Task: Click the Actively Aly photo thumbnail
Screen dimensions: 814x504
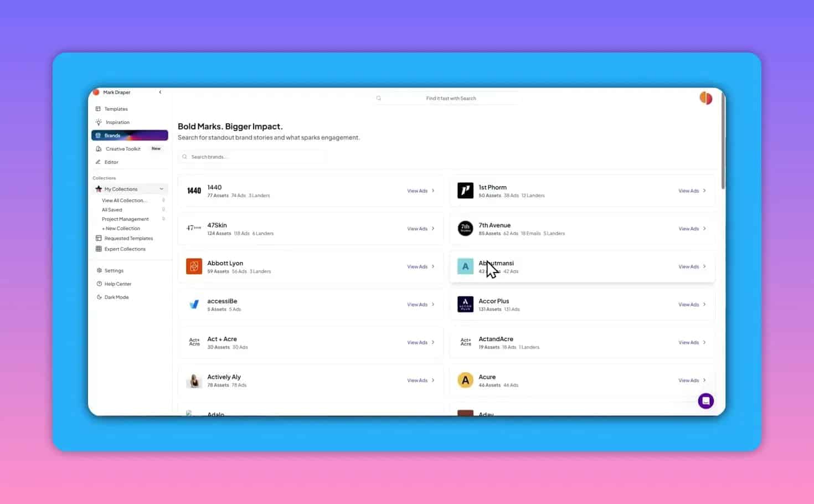Action: tap(194, 380)
